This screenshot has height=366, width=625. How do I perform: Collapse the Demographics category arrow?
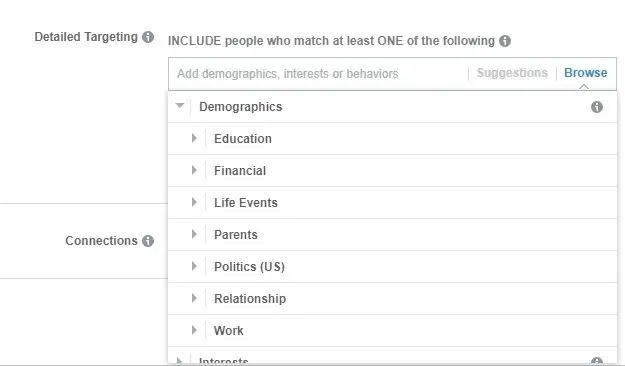coord(180,106)
